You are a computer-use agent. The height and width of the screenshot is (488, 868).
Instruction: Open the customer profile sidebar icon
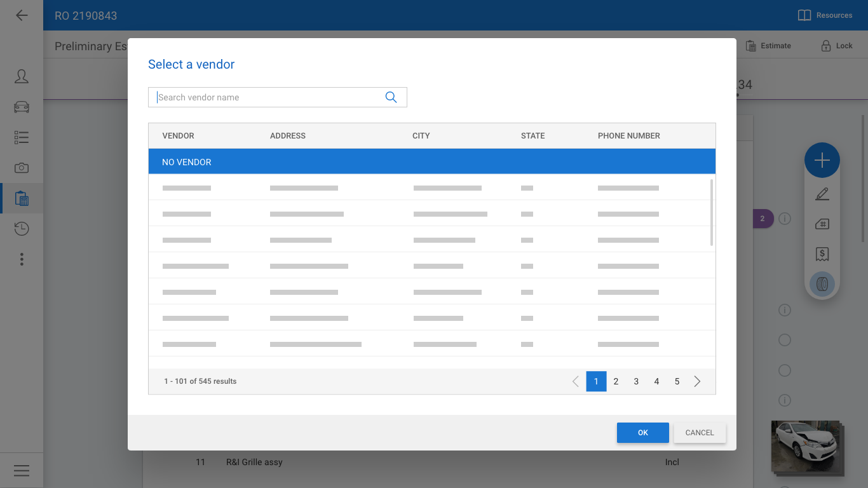(x=22, y=77)
